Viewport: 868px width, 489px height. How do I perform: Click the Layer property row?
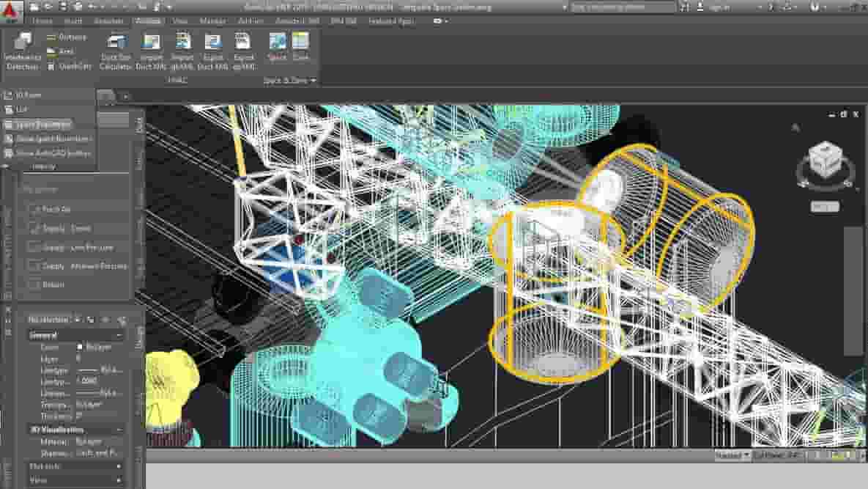76,359
